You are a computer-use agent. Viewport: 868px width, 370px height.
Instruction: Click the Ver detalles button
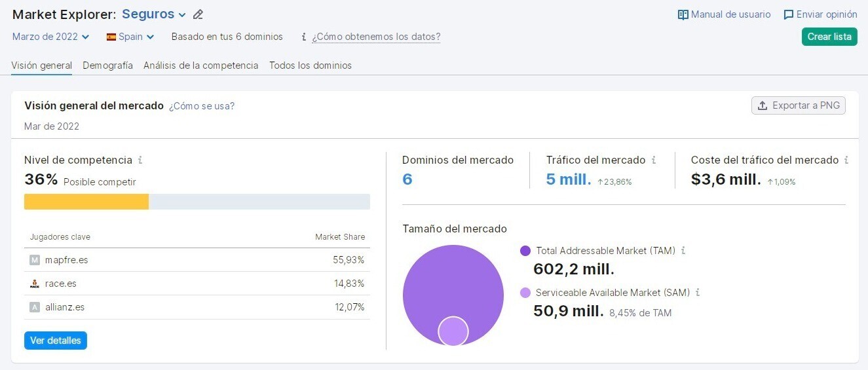click(x=56, y=341)
